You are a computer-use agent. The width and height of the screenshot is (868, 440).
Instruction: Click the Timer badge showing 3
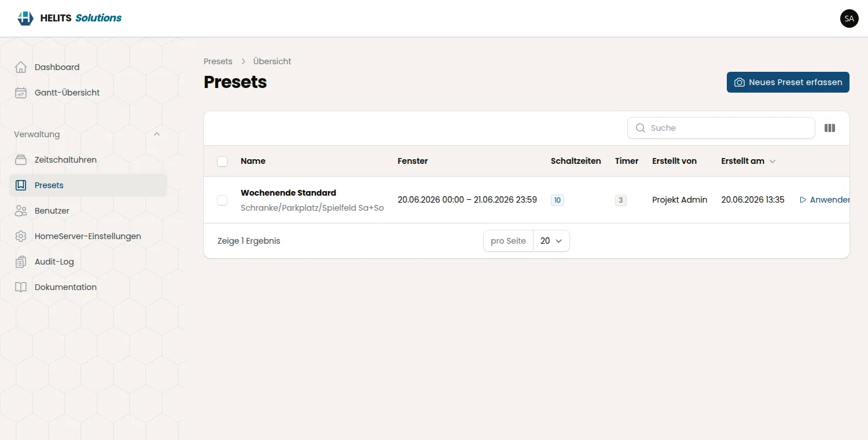click(x=621, y=200)
